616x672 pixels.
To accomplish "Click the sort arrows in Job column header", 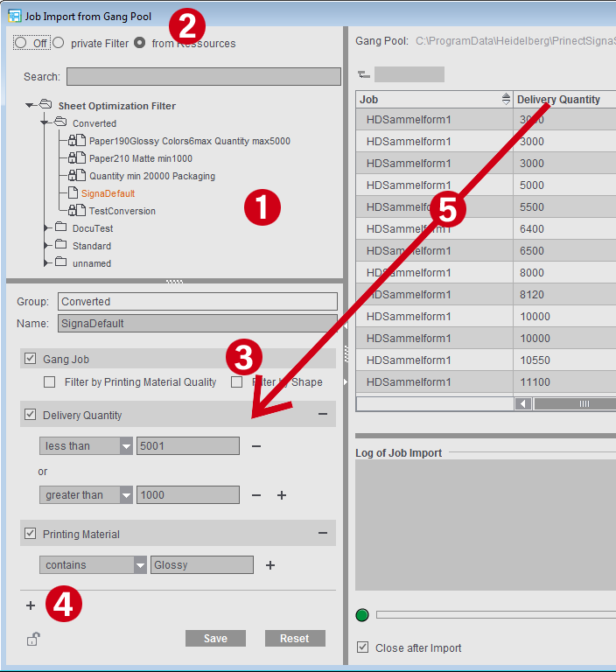I will pos(505,100).
